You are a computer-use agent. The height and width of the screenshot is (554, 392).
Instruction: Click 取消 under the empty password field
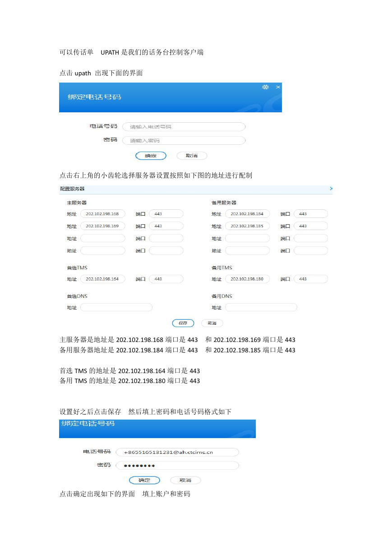point(192,156)
